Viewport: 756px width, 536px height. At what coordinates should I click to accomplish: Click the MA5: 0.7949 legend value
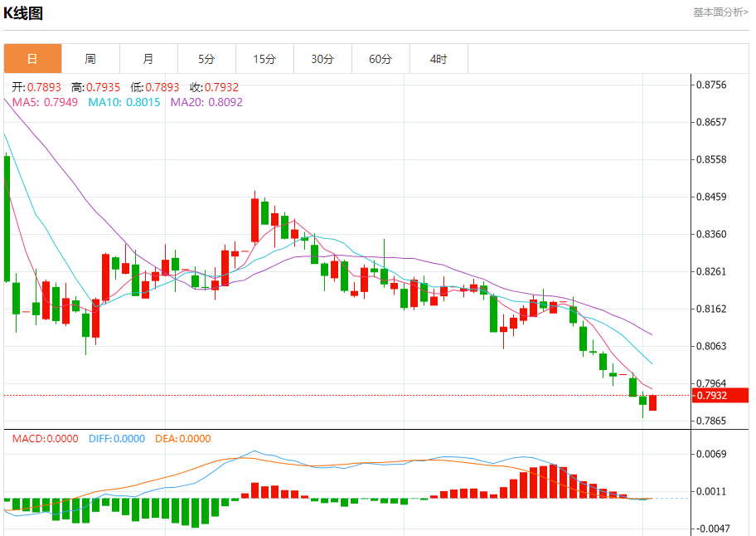click(x=45, y=102)
